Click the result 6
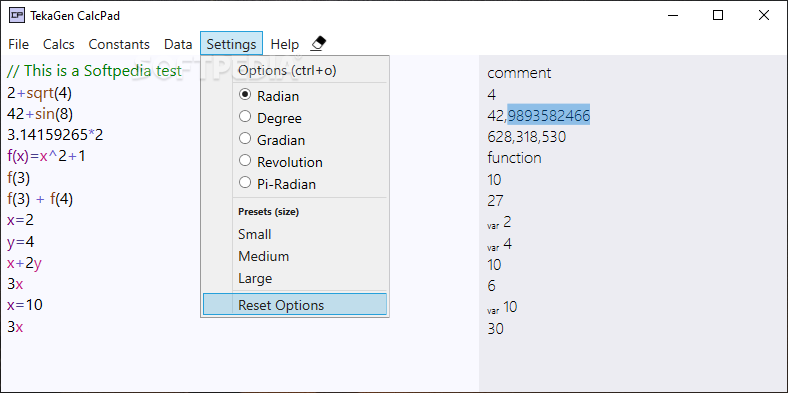Image resolution: width=788 pixels, height=393 pixels. (491, 286)
